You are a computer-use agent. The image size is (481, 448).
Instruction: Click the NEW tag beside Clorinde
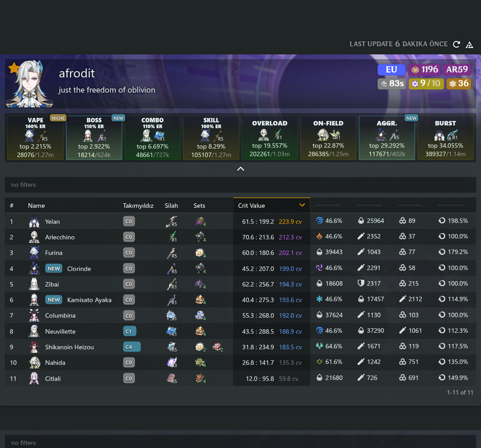[54, 268]
